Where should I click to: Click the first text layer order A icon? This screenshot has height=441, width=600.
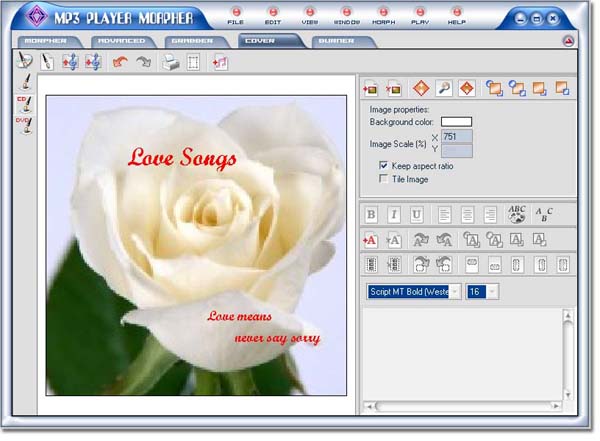coord(471,240)
